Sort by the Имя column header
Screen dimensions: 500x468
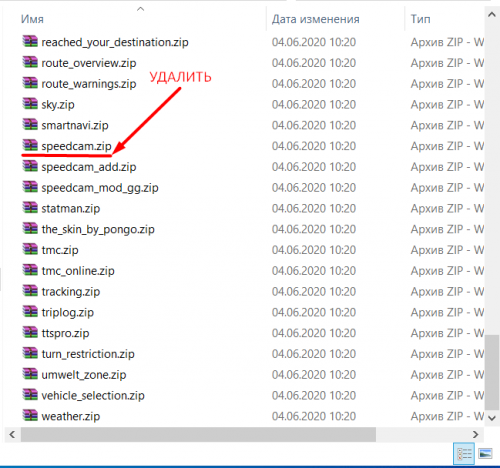point(32,19)
